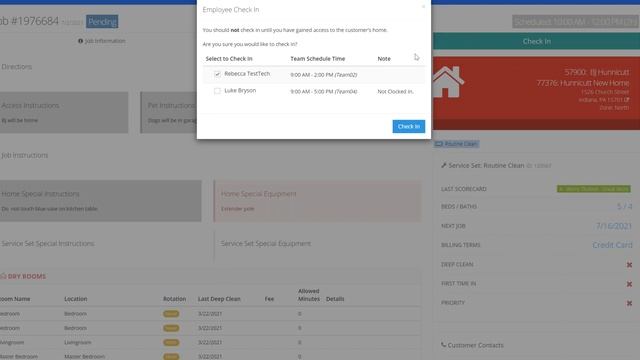Screen dimensions: 640x360
Task: Click the Scheduled time badge at top right
Action: click(575, 22)
